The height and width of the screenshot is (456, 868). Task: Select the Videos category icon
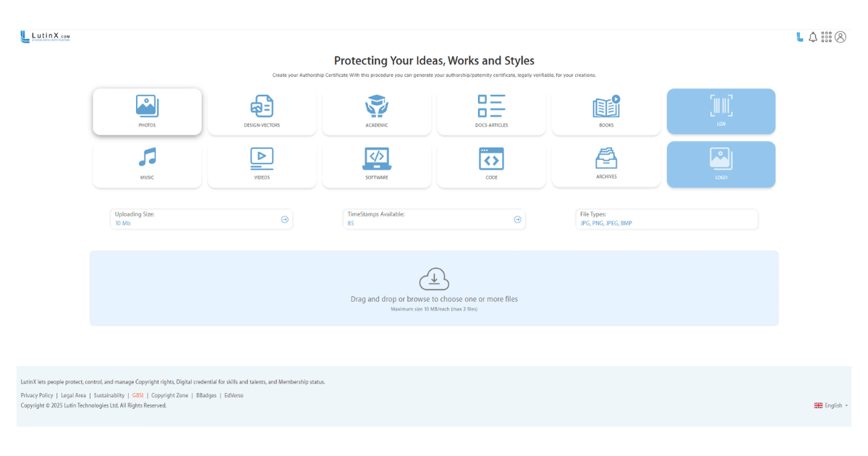click(262, 159)
